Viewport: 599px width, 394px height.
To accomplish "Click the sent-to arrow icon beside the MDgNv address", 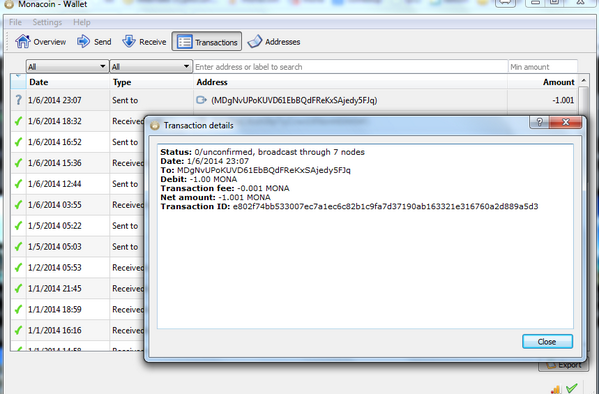I will pos(201,100).
